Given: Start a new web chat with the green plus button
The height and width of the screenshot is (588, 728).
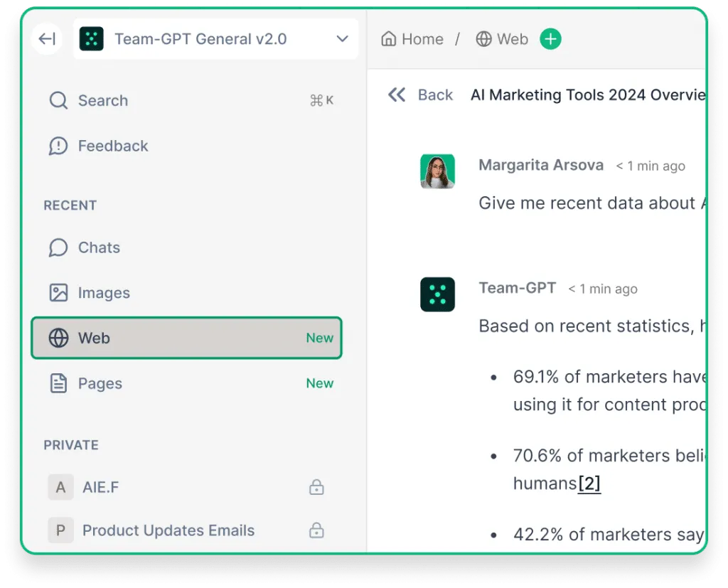Looking at the screenshot, I should click(551, 39).
